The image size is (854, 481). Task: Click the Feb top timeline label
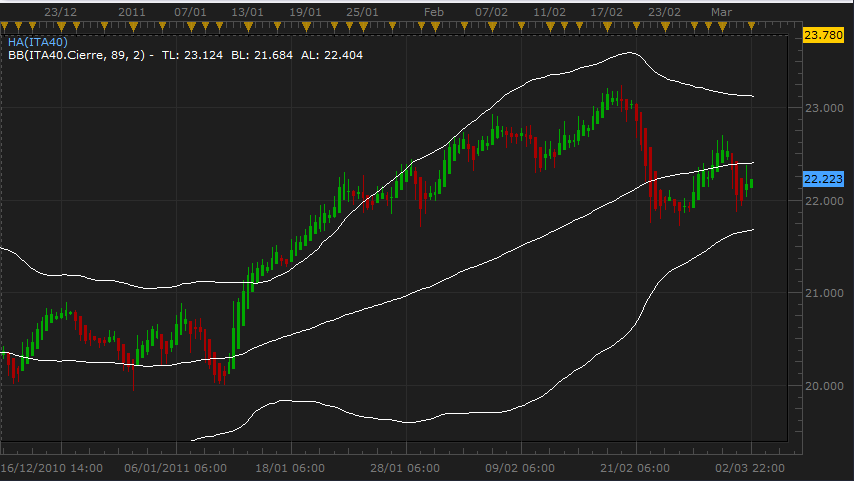pos(434,12)
